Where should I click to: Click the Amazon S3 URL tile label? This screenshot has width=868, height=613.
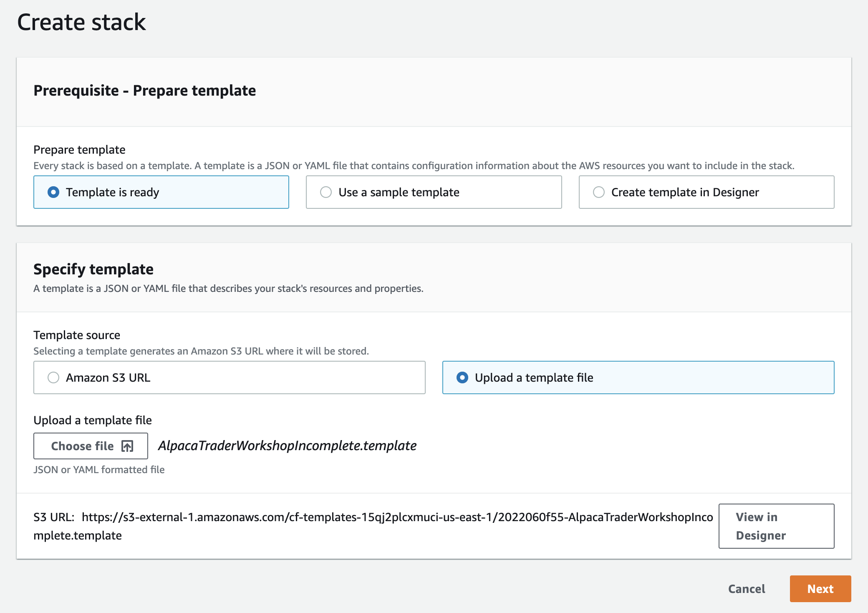tap(108, 377)
